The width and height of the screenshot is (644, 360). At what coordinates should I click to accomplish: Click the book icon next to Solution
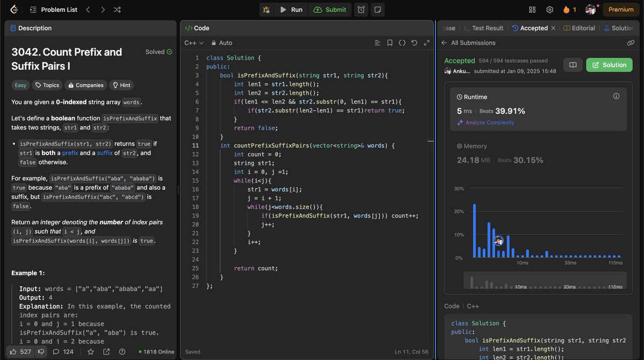point(573,65)
